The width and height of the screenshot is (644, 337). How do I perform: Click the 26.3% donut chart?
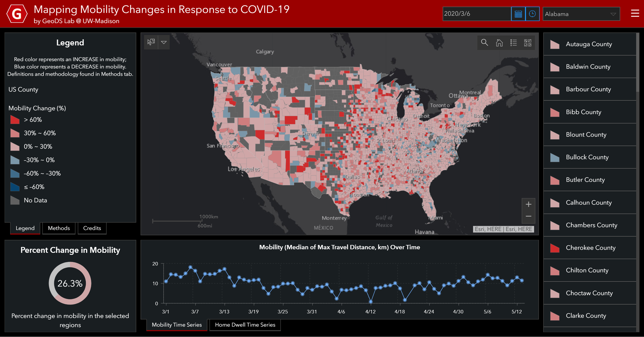click(x=70, y=283)
